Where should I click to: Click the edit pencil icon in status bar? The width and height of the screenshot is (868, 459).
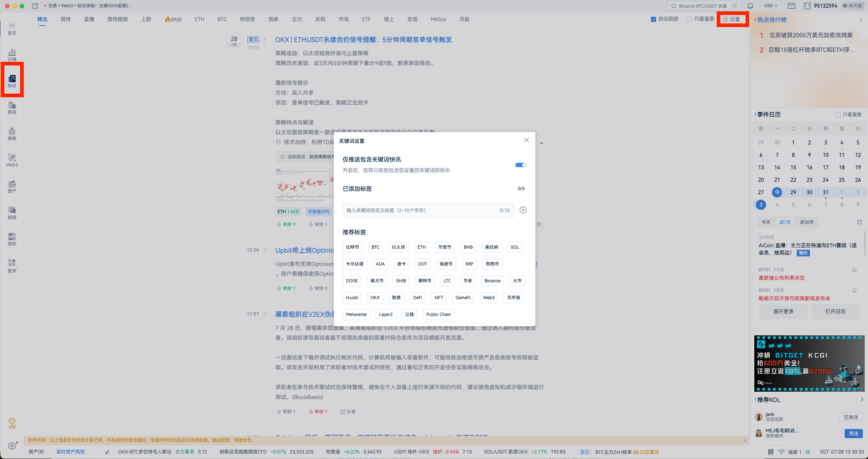[107, 452]
